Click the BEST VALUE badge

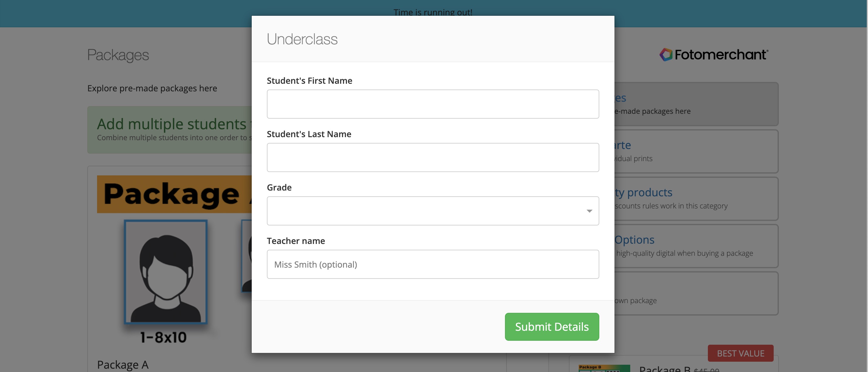coord(740,353)
